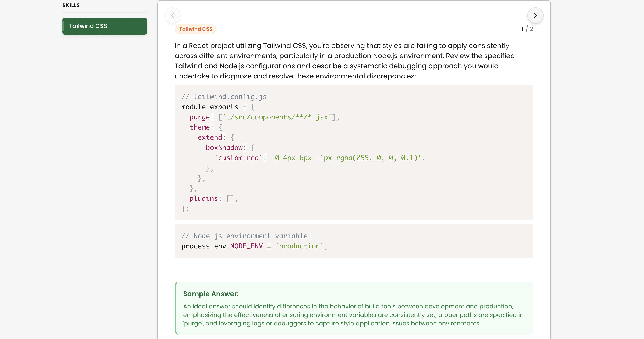Click the Sample Answer heading

coord(211,294)
